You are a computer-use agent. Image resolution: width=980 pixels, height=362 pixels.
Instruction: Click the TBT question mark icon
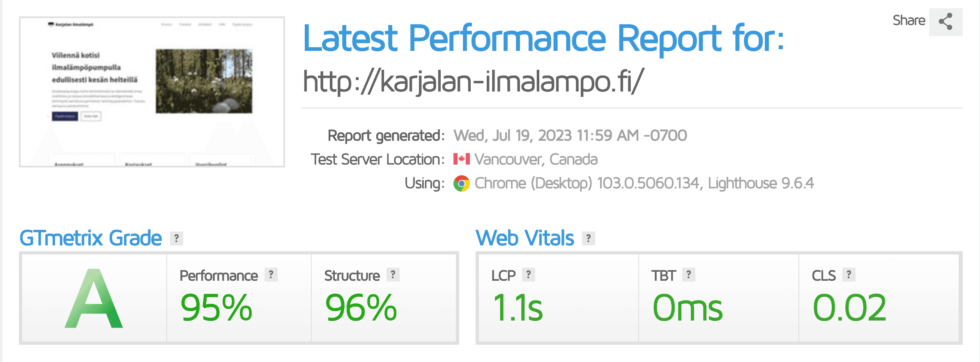click(x=689, y=275)
